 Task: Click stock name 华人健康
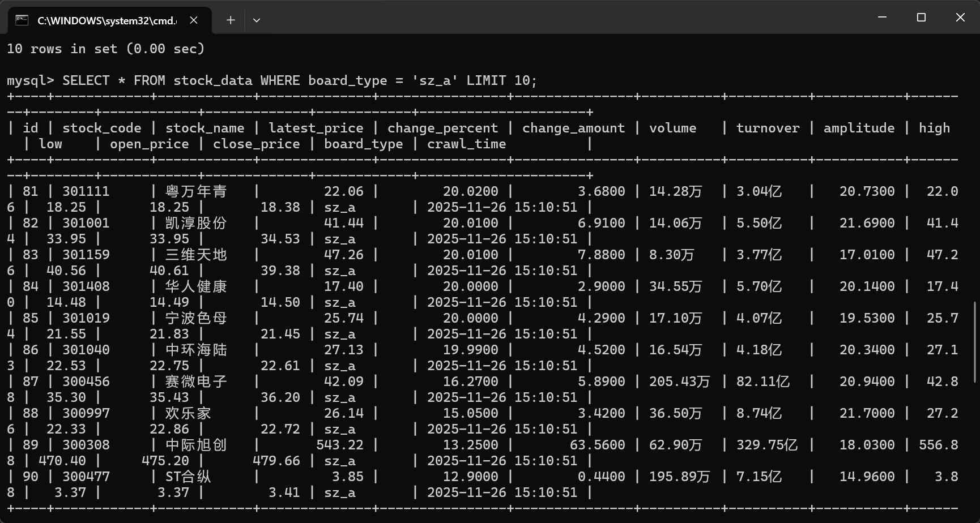click(x=196, y=287)
